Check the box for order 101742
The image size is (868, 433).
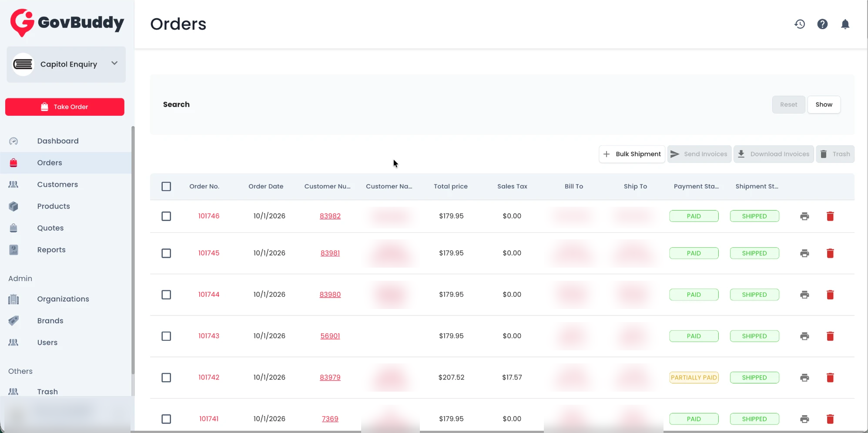point(166,377)
